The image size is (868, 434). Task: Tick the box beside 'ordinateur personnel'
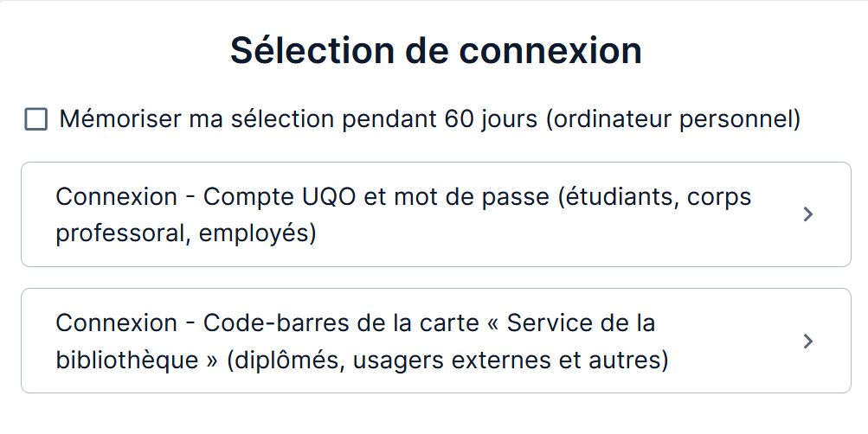pyautogui.click(x=36, y=119)
